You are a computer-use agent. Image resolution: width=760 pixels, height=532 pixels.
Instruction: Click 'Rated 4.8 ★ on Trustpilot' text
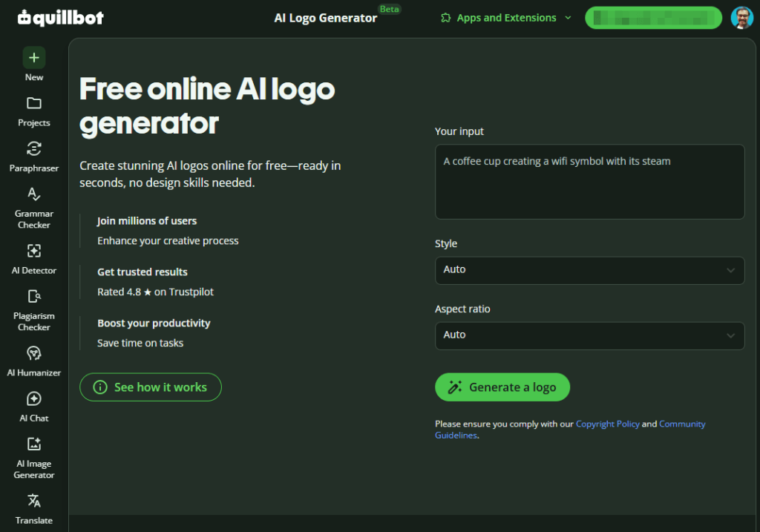click(155, 292)
